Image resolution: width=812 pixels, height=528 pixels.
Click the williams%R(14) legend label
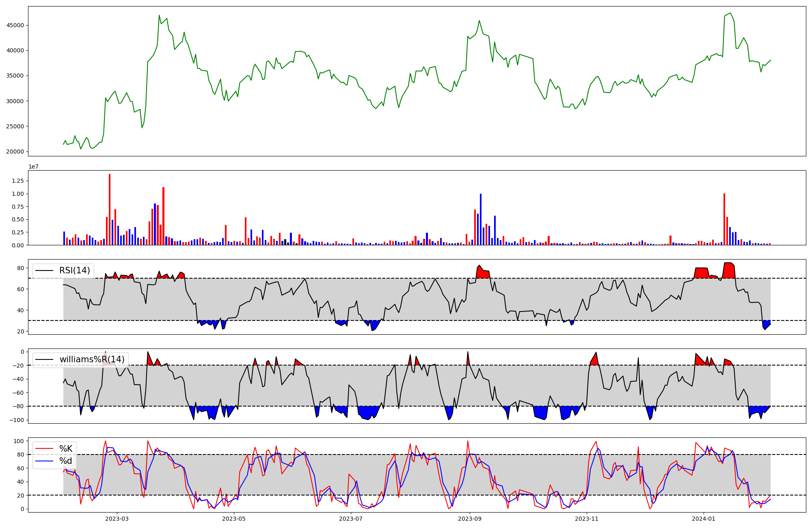point(92,359)
